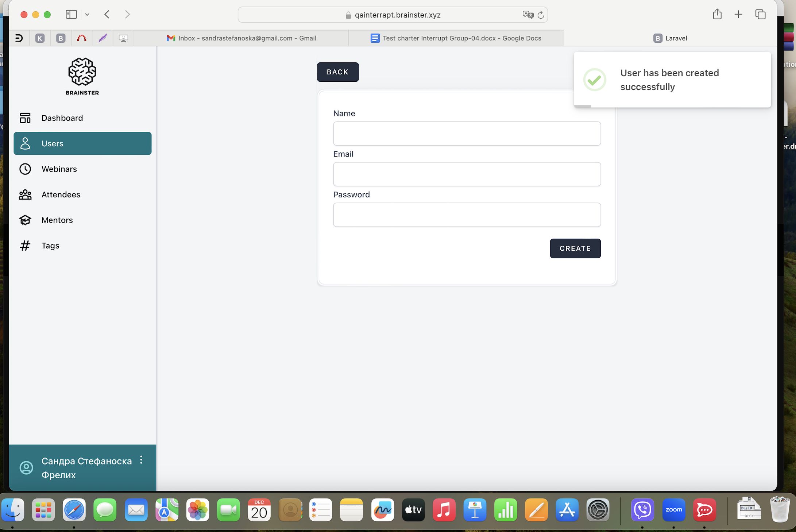Click the Dashboard sidebar icon
796x532 pixels.
[25, 118]
